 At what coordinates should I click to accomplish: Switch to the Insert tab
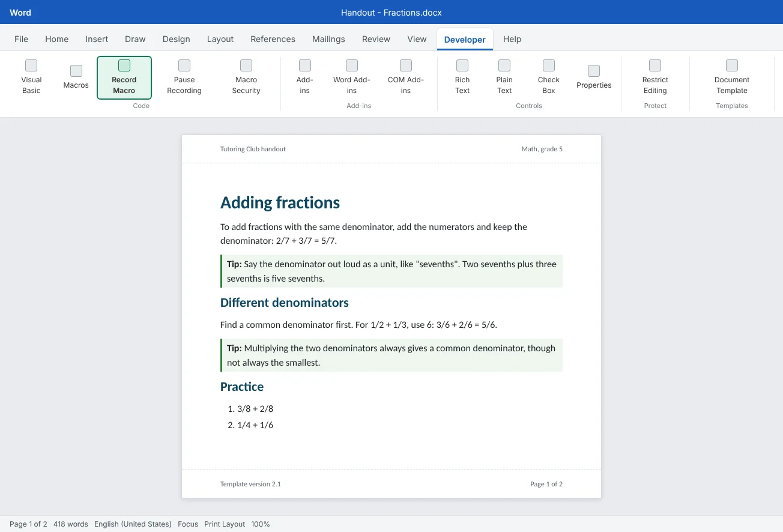pyautogui.click(x=97, y=39)
